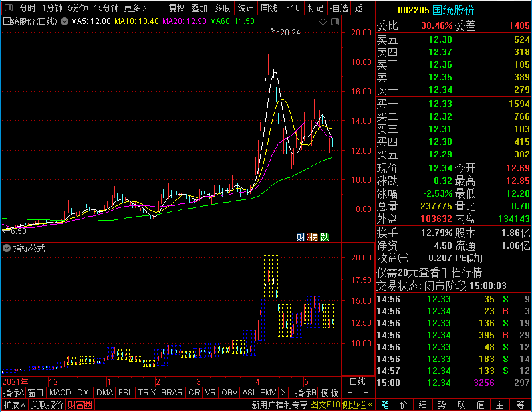Select the CR indicator
Screen dimensions: 532x412
[194, 393]
